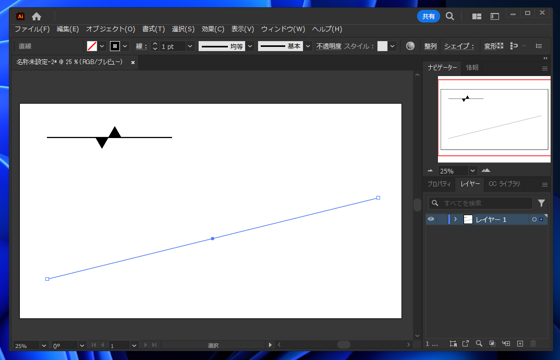Open the arrange documents icon
The image size is (560, 360).
476,16
